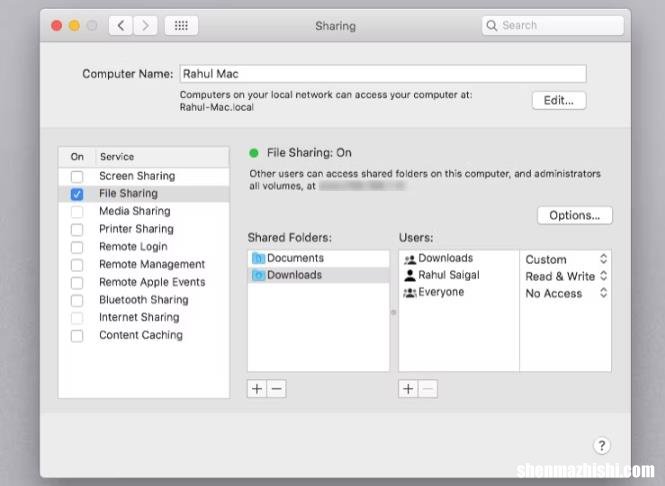This screenshot has width=665, height=486.
Task: Click the Rahul Saigal person icon
Action: pos(410,275)
